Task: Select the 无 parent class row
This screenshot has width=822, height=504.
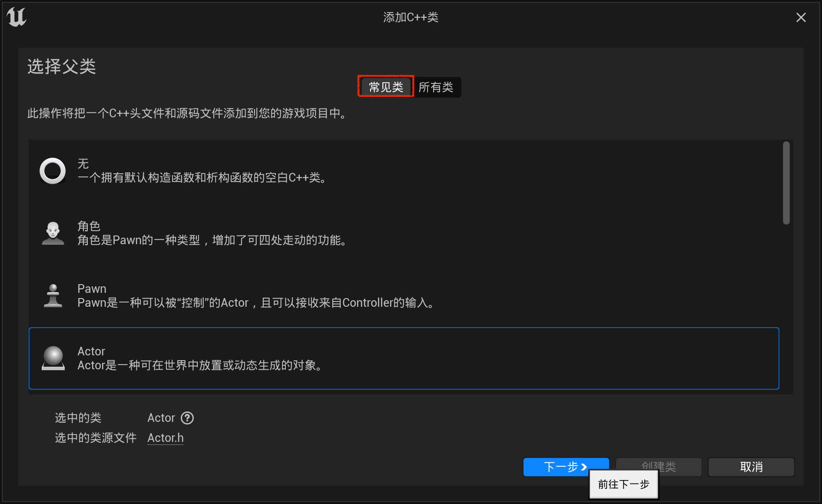Action: 404,171
